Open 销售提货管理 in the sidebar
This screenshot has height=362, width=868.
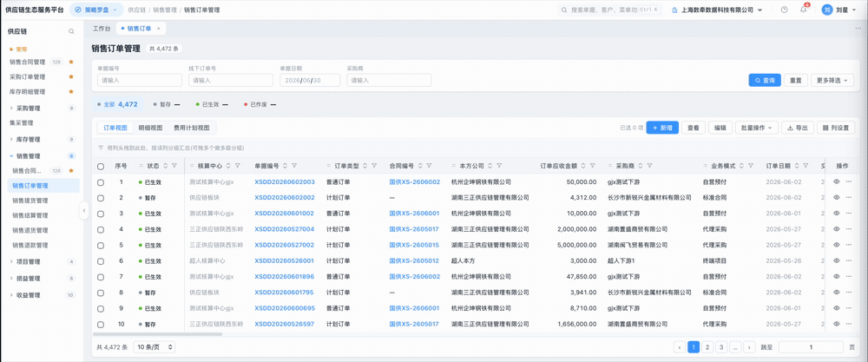[30, 201]
